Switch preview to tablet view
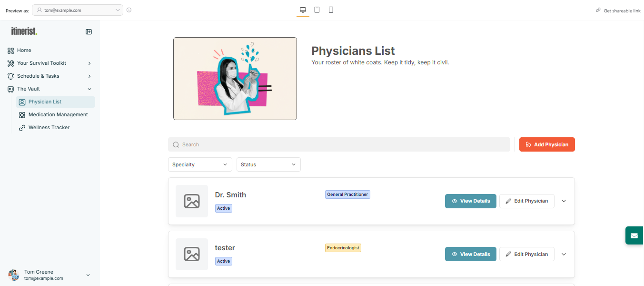The width and height of the screenshot is (644, 286). click(317, 10)
